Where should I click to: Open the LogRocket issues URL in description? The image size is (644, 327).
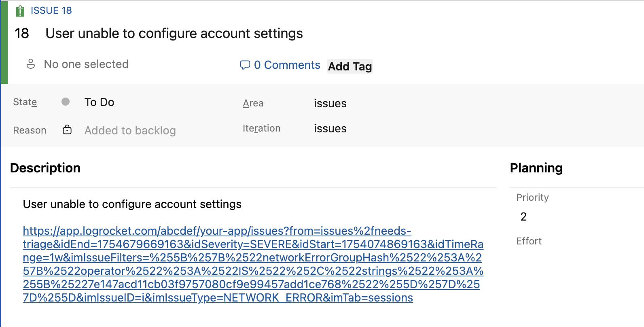point(253,264)
